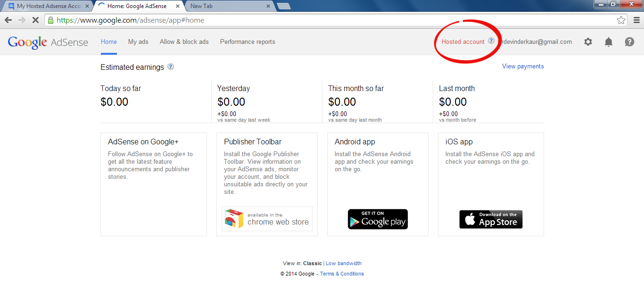Open the View payments link
Screen dimensions: 644x284
523,66
